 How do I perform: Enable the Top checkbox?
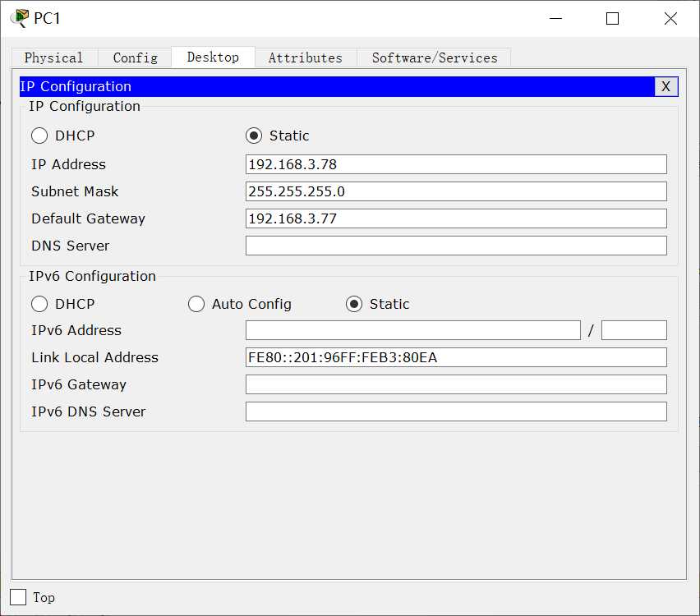pos(18,597)
